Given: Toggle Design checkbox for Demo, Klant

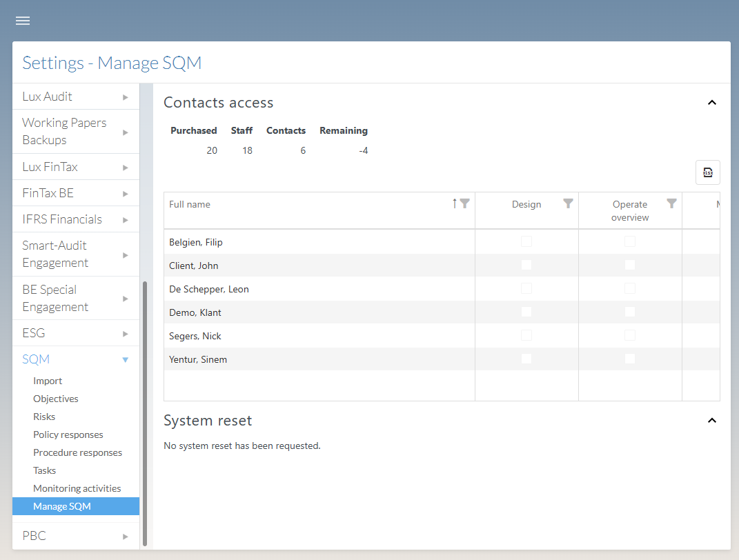Looking at the screenshot, I should (526, 312).
